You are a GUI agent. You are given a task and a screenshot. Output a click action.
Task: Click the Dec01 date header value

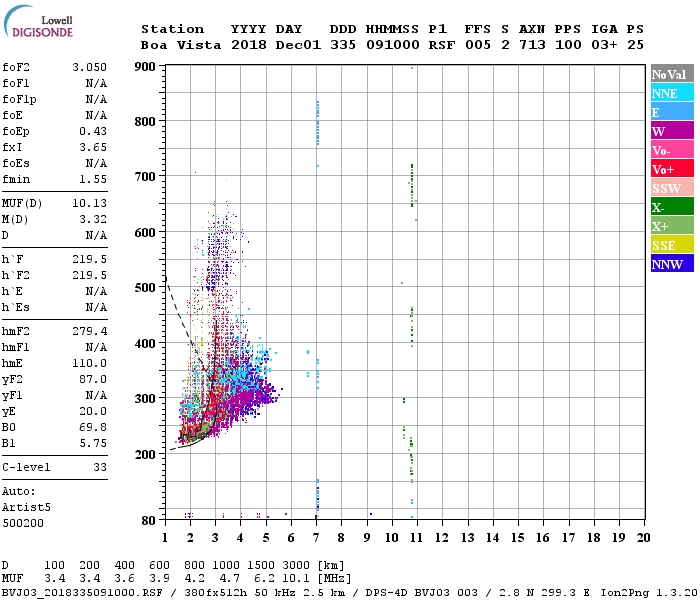[x=298, y=45]
